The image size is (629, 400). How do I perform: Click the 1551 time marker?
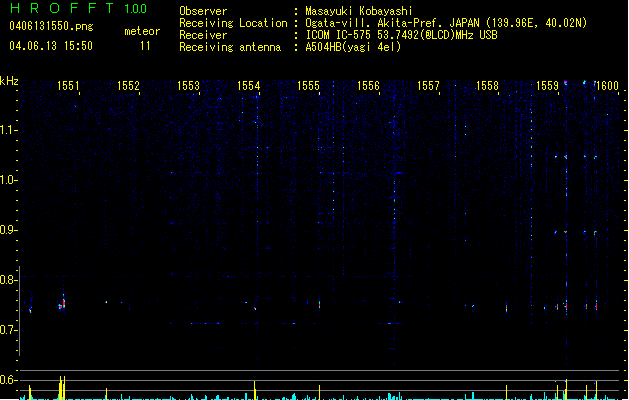pos(68,86)
